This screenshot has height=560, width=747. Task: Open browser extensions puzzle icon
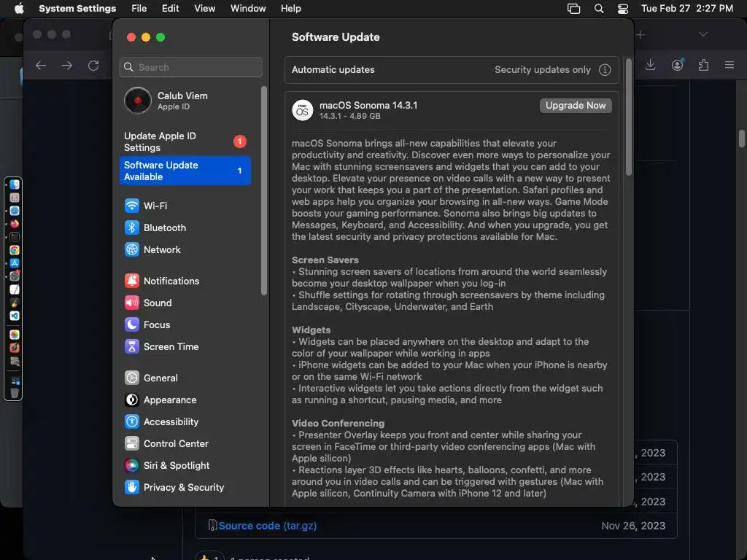coord(703,65)
